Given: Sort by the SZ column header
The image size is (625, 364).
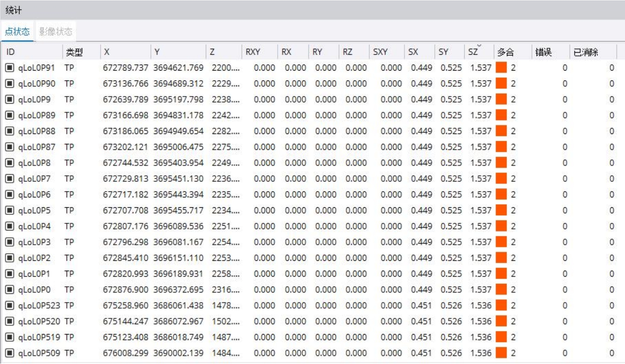Looking at the screenshot, I should point(473,52).
